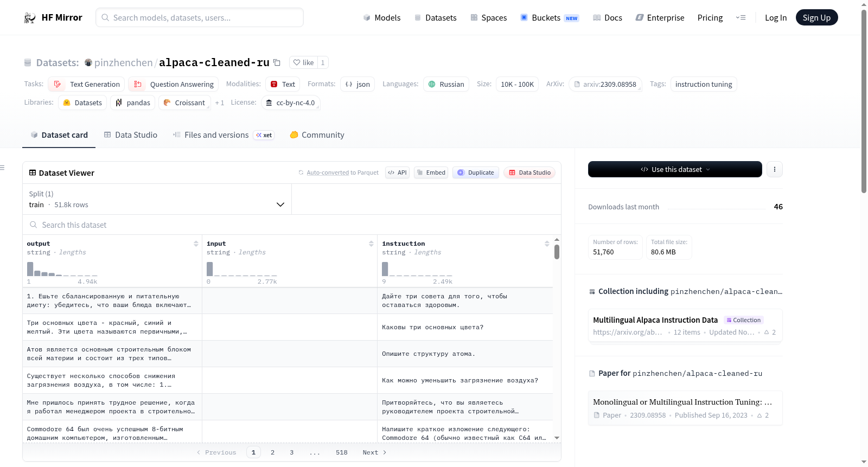
Task: Click the output lengths histogram
Action: click(62, 269)
